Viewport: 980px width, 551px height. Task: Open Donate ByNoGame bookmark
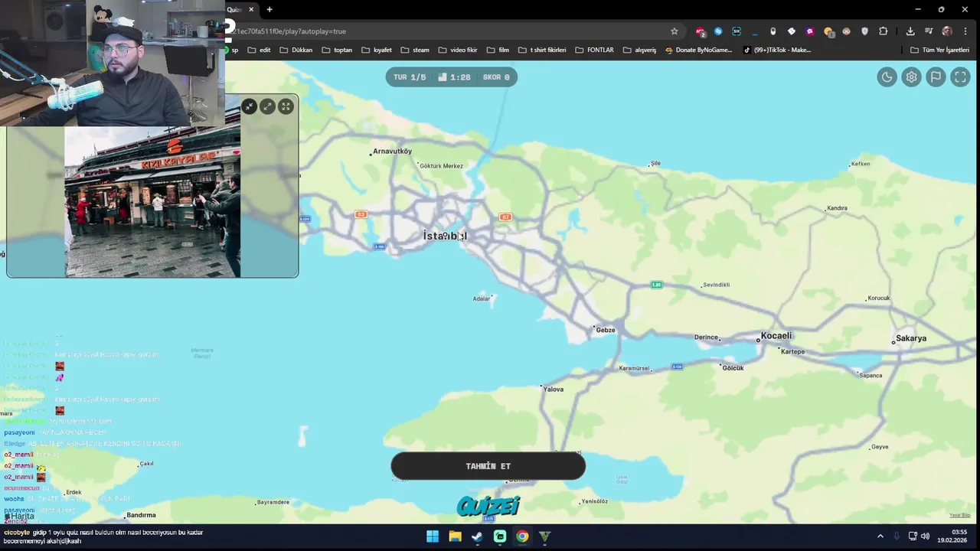[698, 50]
